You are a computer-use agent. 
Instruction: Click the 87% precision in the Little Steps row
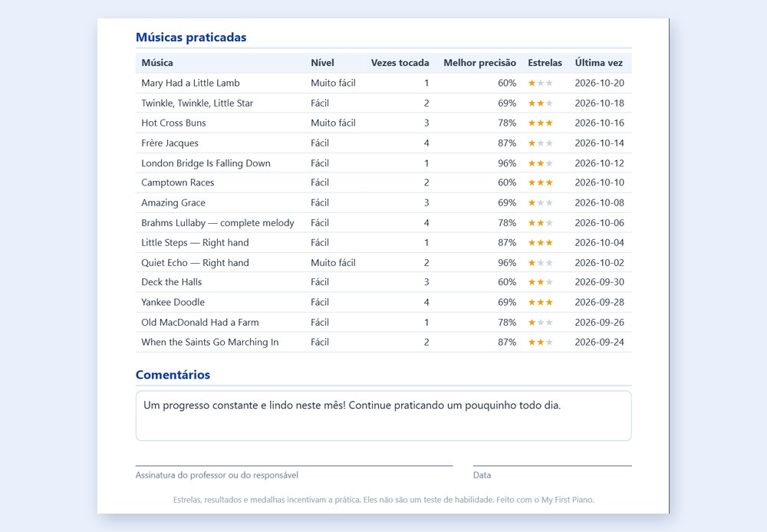(x=507, y=242)
